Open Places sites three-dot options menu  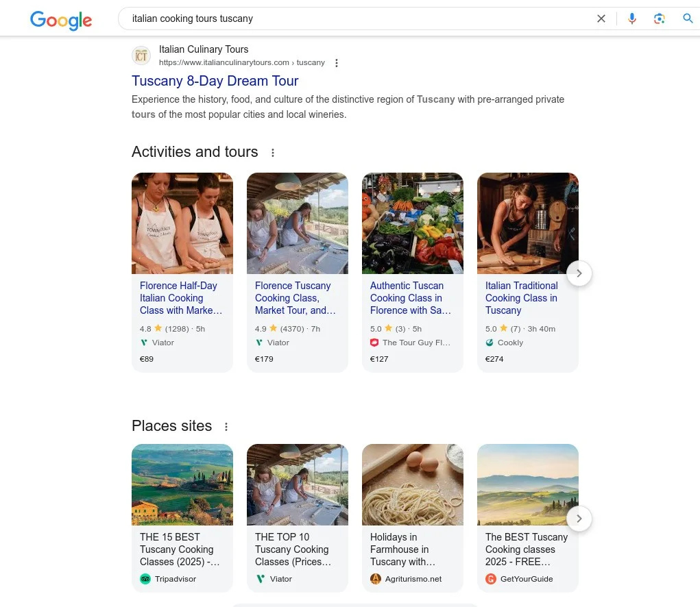226,427
